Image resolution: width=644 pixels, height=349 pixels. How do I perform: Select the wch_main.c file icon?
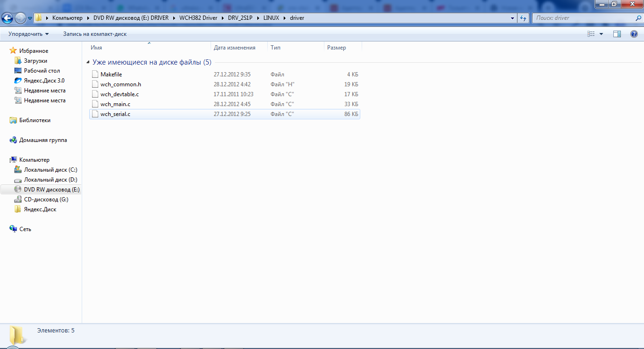95,104
